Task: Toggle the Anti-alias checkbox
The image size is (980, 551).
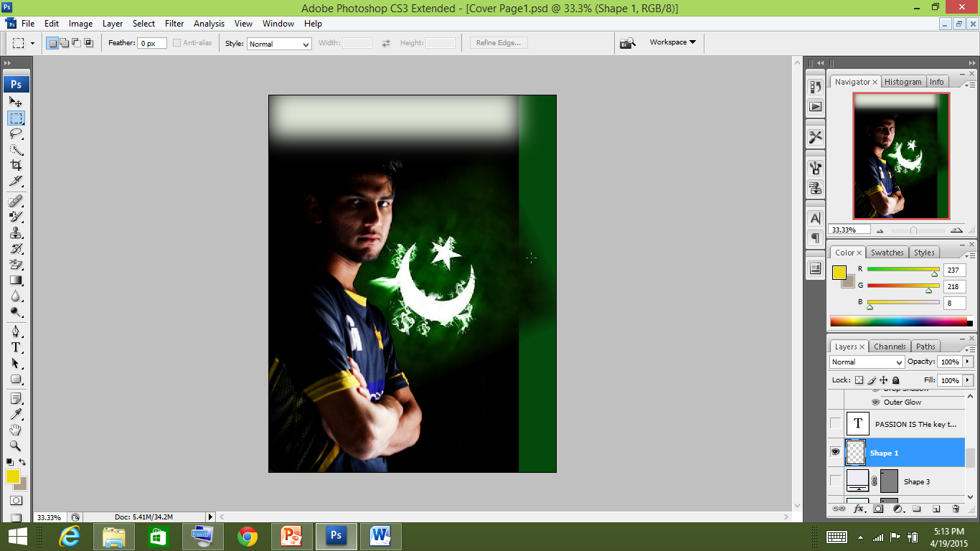Action: [176, 43]
